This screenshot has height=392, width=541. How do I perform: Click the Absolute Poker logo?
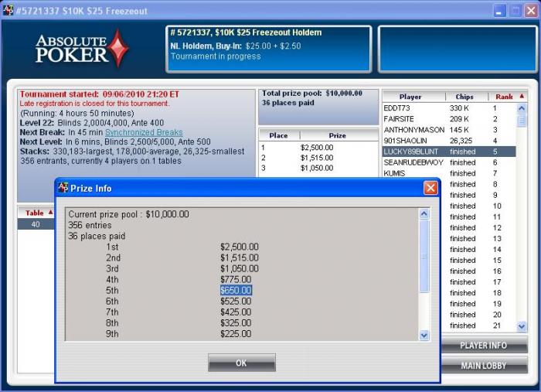click(x=82, y=48)
